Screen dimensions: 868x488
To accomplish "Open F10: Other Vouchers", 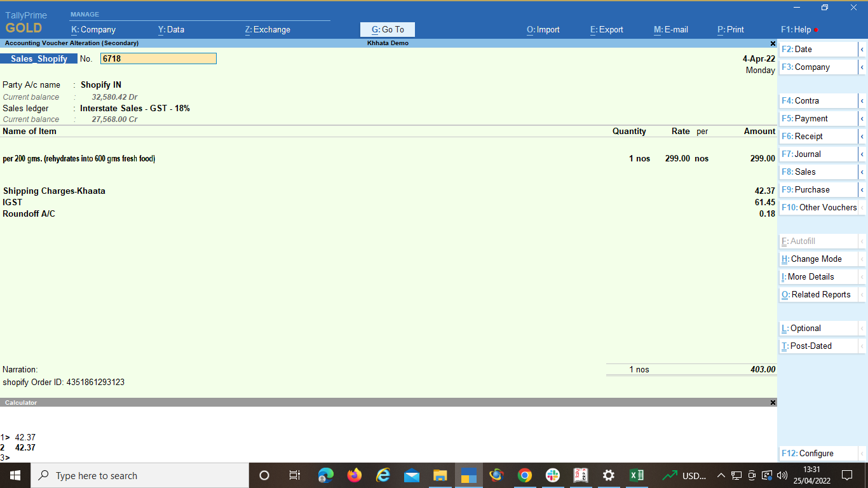I will point(818,207).
